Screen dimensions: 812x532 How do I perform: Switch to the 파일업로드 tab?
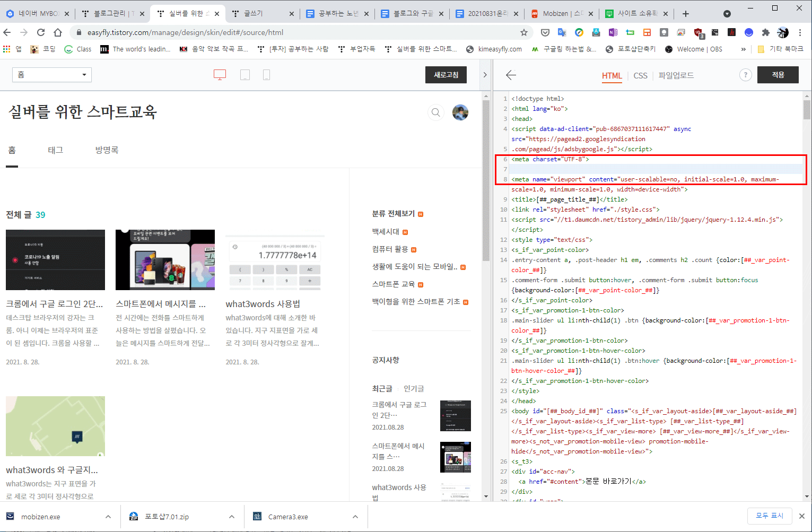coord(676,76)
